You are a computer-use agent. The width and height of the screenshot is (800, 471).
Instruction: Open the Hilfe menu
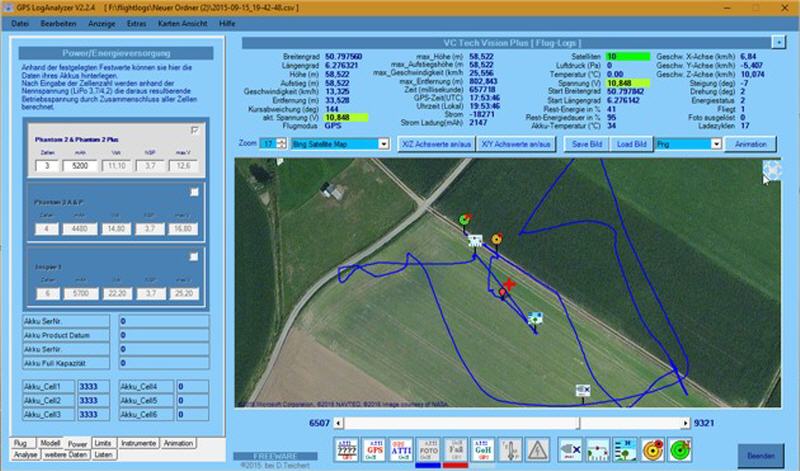227,23
